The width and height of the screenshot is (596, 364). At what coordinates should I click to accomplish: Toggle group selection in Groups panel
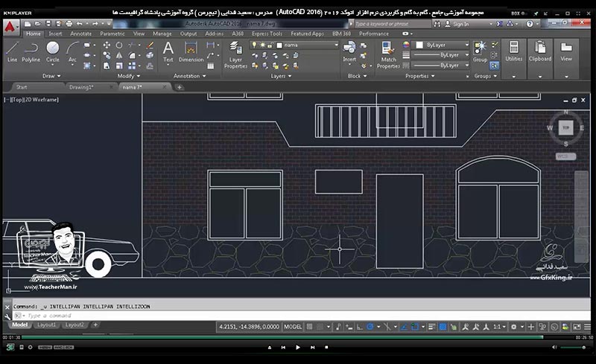point(494,66)
